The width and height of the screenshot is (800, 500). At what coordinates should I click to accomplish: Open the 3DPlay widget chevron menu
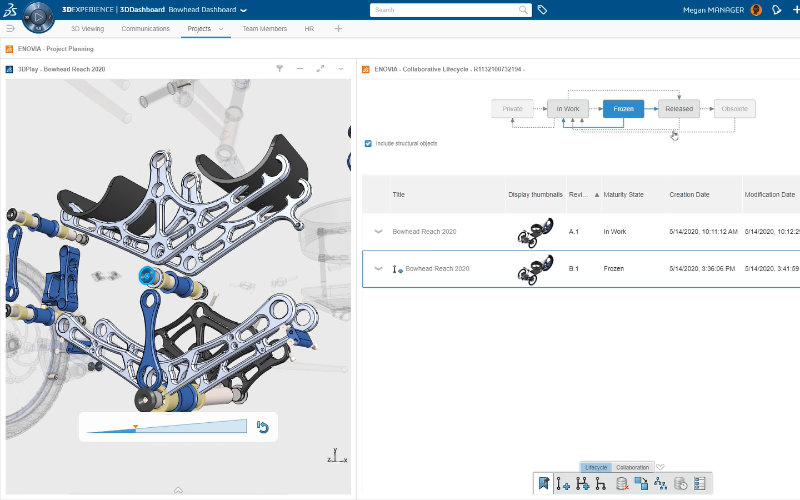click(341, 69)
